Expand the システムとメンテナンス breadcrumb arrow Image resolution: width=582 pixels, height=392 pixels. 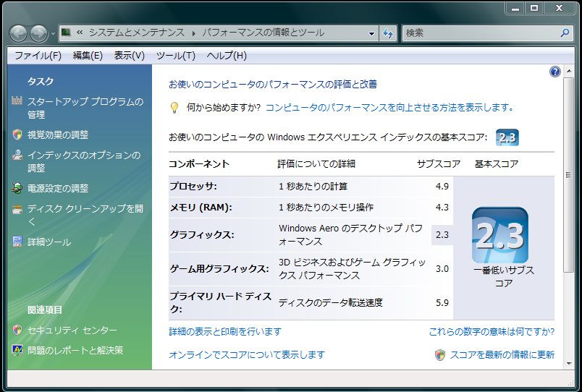194,33
